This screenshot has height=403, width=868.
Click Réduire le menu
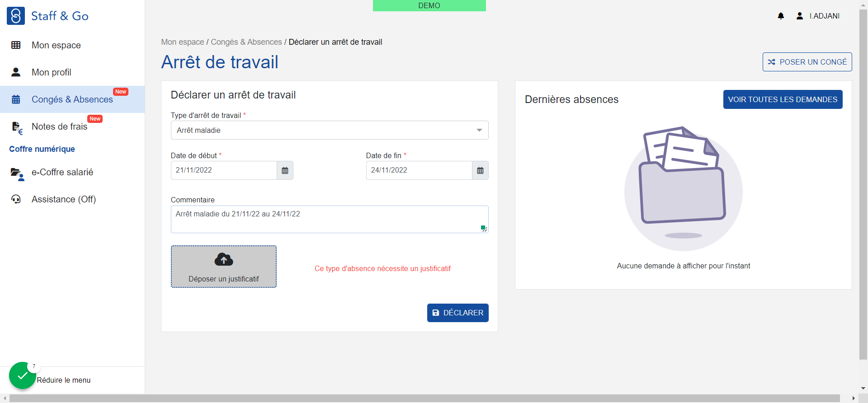[x=64, y=380]
